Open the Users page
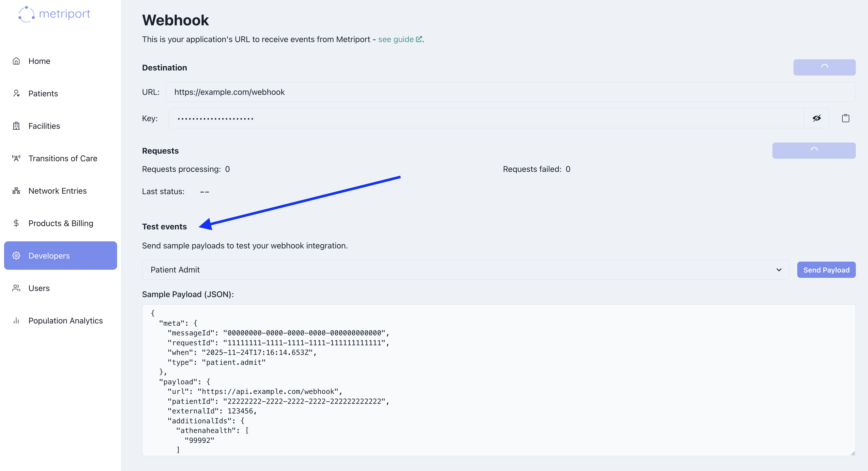 pyautogui.click(x=61, y=288)
